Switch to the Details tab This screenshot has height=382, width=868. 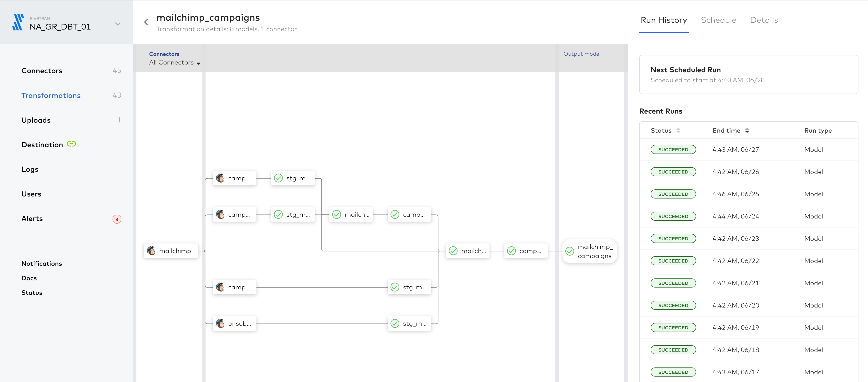(764, 20)
